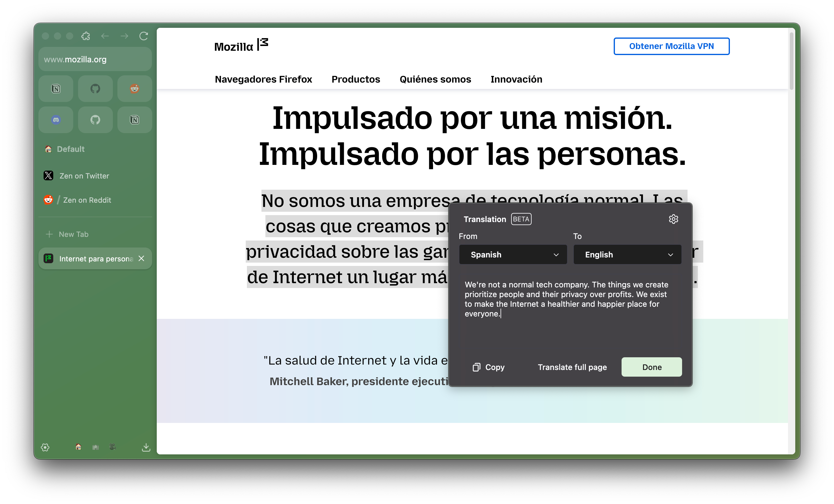Click the Copy translation button
The width and height of the screenshot is (834, 504).
click(488, 367)
